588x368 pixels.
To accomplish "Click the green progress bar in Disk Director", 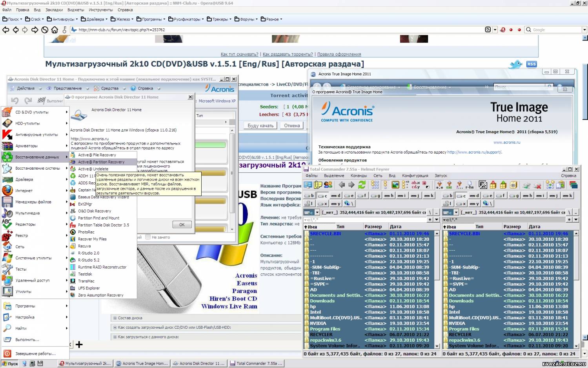I will 210,145.
